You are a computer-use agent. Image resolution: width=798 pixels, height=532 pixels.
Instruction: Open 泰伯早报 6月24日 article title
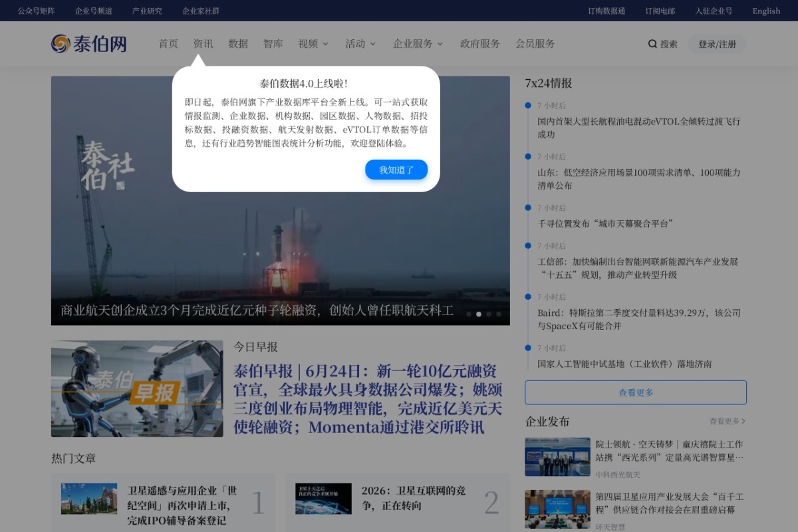[368, 398]
